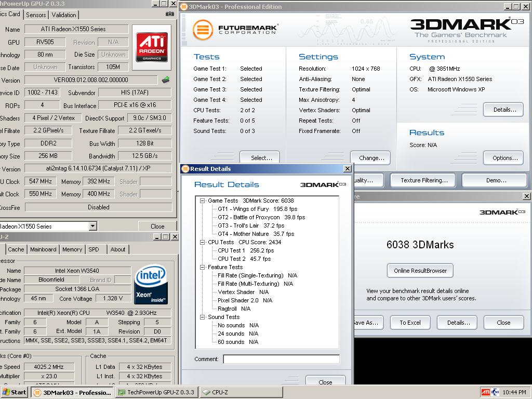
Task: Click Details... button under System
Action: (x=503, y=110)
